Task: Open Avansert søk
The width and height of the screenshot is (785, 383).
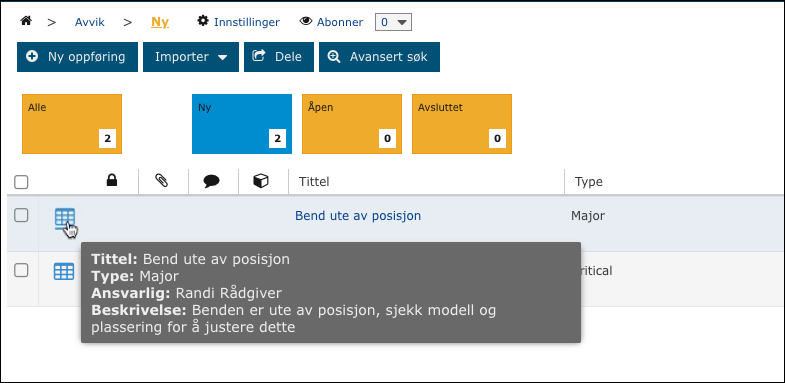Action: (x=379, y=57)
